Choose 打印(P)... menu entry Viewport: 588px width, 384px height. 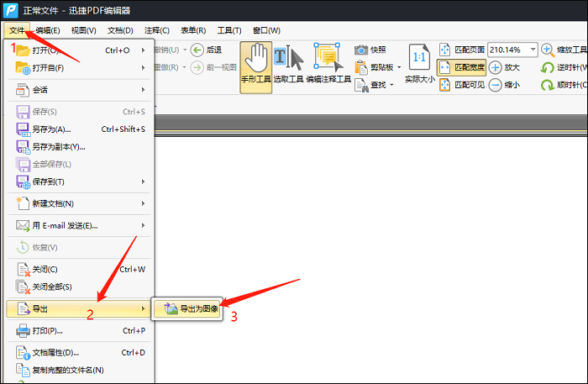[x=79, y=331]
